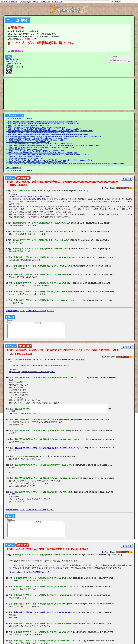
Task: Click 1-100 under thread 2:259
Action: coord(22,510)
